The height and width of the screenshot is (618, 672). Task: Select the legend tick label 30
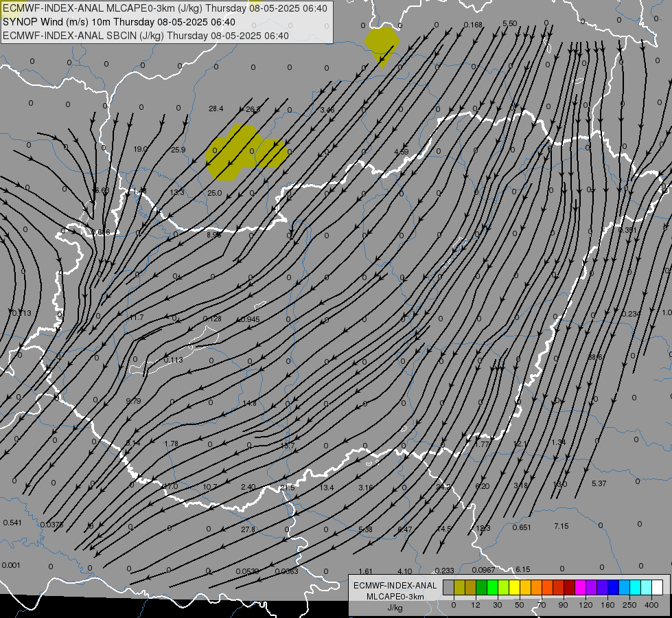(x=498, y=605)
